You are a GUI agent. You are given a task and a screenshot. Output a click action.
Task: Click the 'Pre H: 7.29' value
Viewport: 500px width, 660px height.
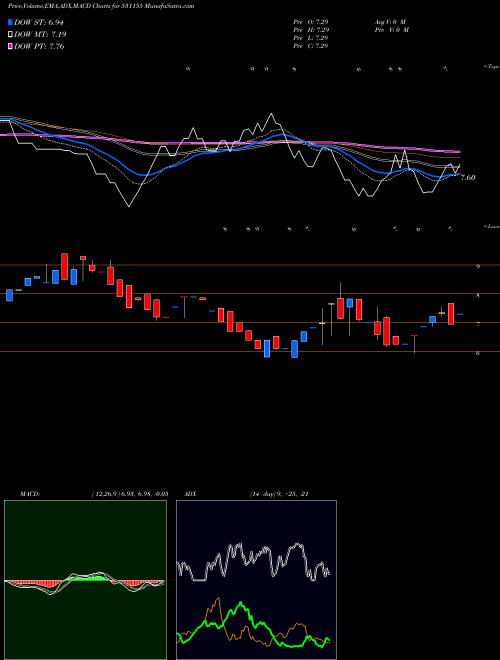point(311,30)
